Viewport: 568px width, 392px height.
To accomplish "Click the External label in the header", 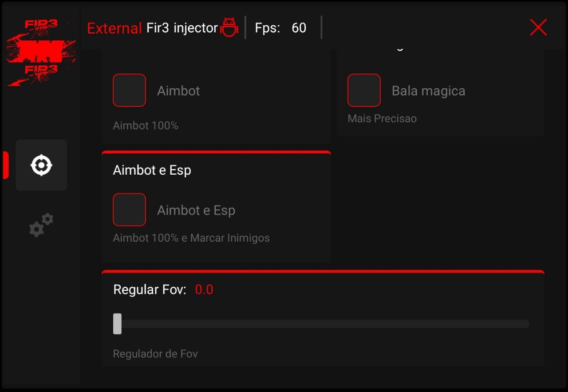I will (114, 28).
